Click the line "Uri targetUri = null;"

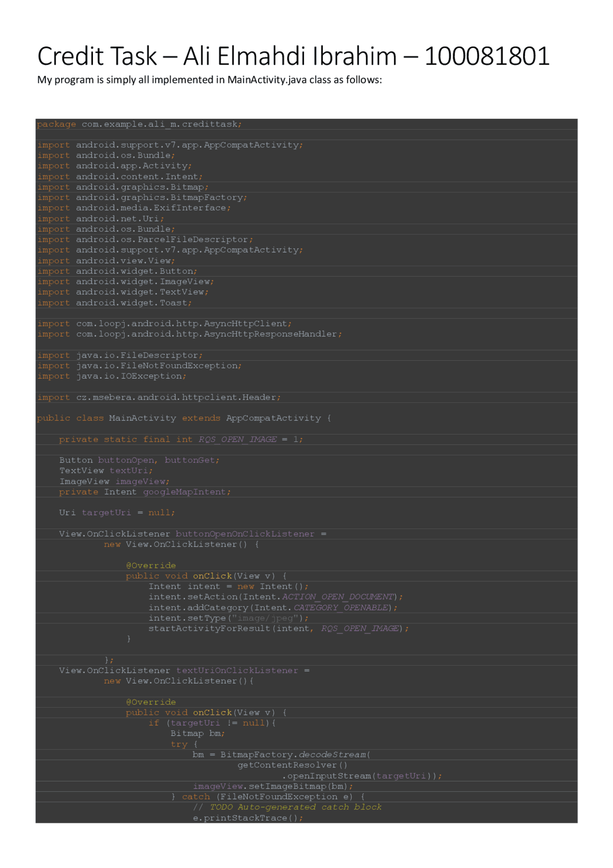[x=117, y=513]
